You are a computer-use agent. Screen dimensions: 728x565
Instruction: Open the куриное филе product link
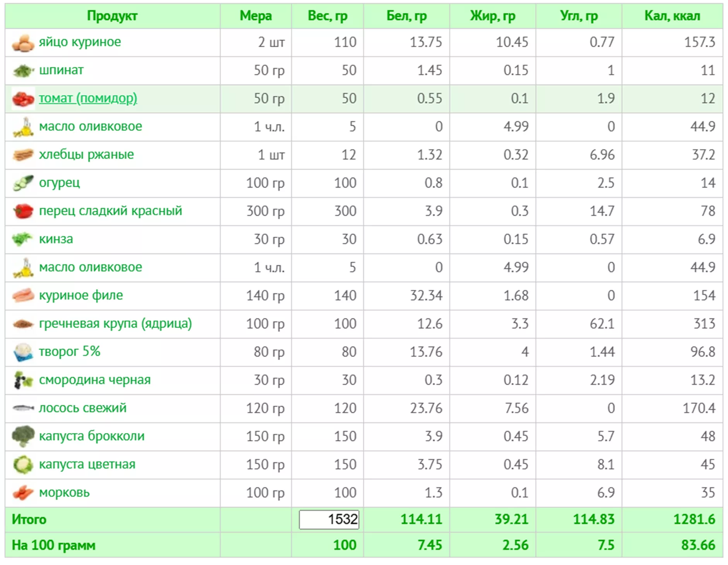(81, 295)
